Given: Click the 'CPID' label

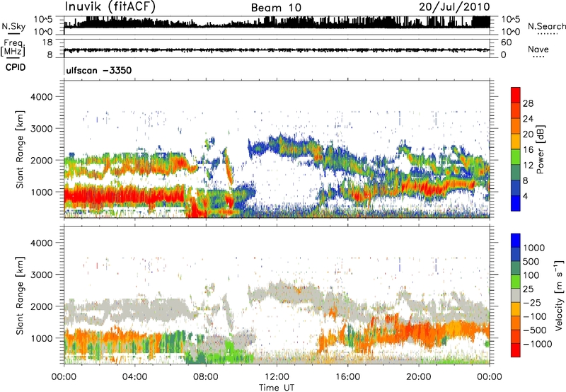Looking at the screenshot, I should pos(16,67).
